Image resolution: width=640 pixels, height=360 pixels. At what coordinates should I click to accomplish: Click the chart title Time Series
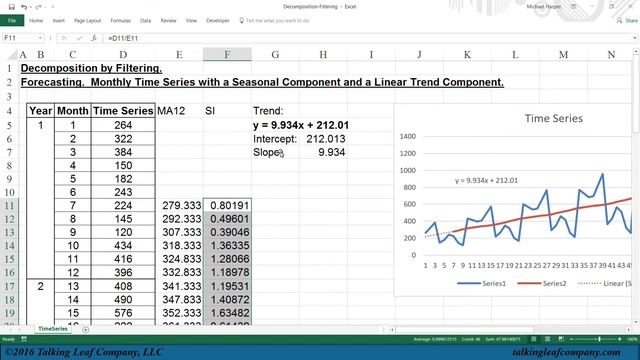tap(553, 118)
